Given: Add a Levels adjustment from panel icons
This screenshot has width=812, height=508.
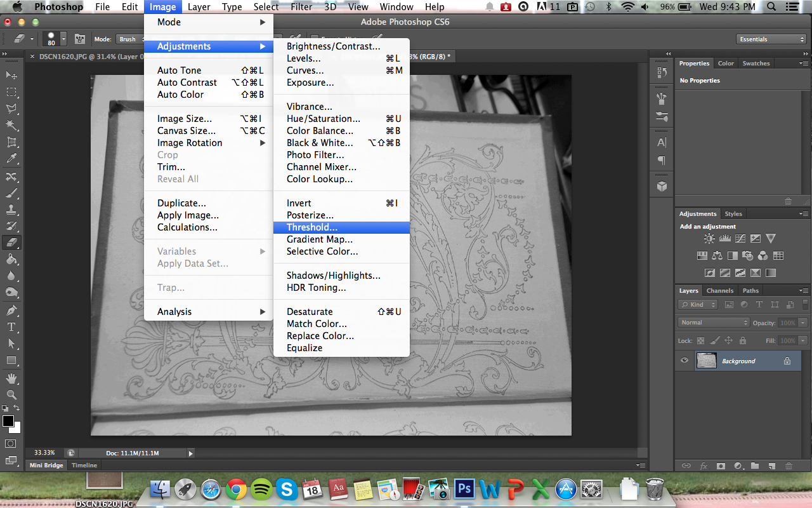Looking at the screenshot, I should tap(725, 239).
